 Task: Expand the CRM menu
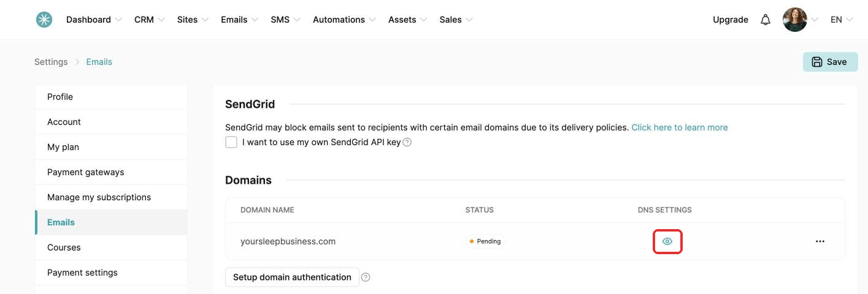150,20
